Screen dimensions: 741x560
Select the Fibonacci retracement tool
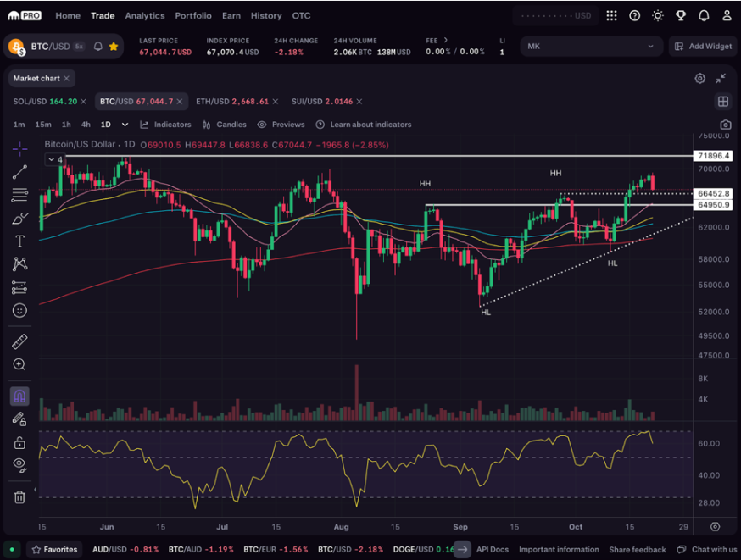19,196
